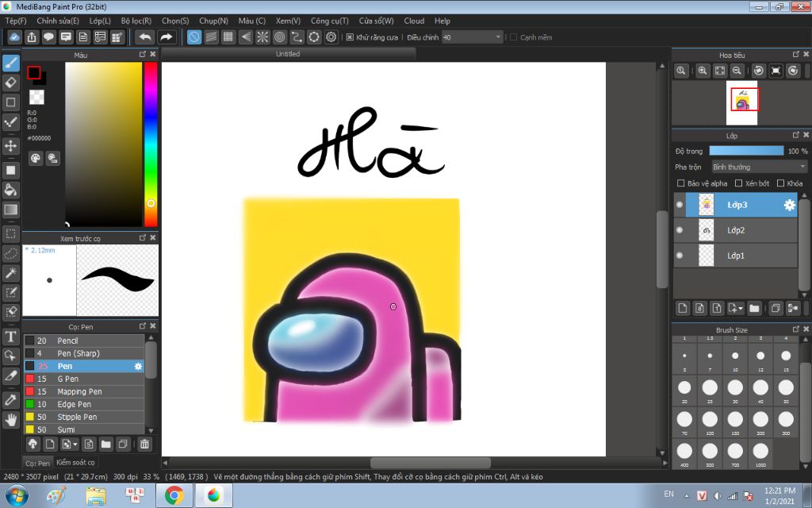Open Điều chỉnh correction value dropdown
This screenshot has width=812, height=508.
click(x=473, y=37)
